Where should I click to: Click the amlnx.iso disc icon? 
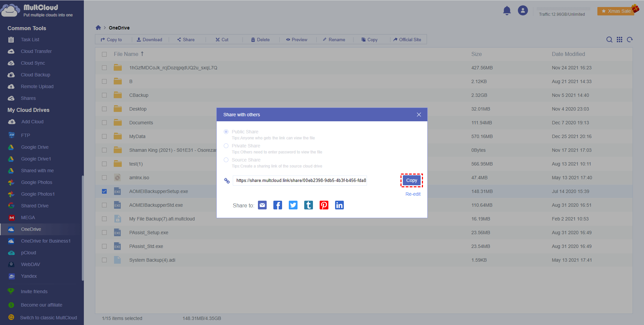[117, 178]
